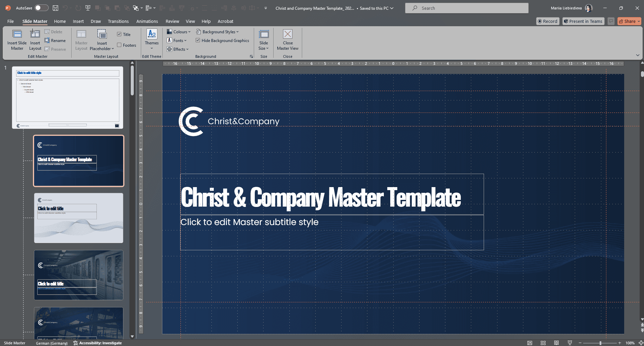Click the Slide Master status label
The image size is (644, 346).
click(15, 343)
